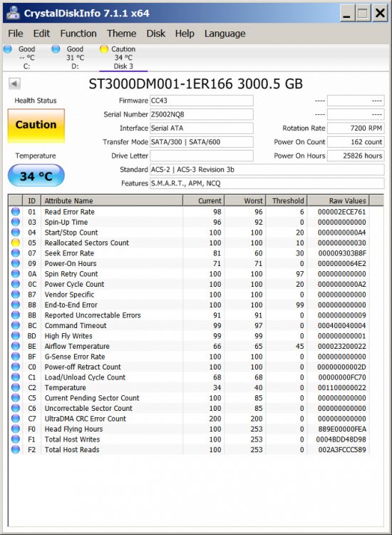Click the Temperature attribute row name
The image size is (392, 535).
pos(65,387)
